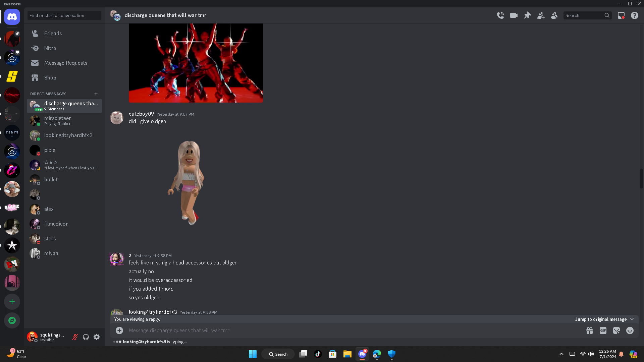Start a video call in group chat

point(514,15)
